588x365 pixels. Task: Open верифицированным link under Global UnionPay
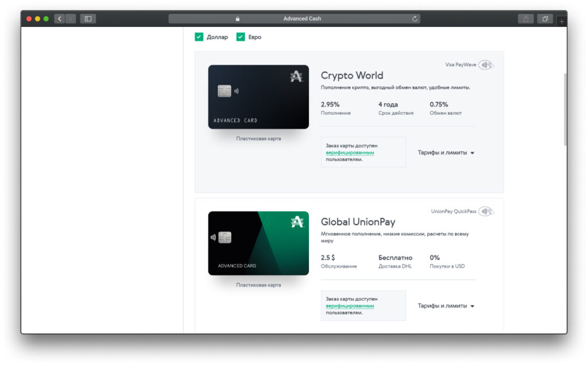coord(350,306)
